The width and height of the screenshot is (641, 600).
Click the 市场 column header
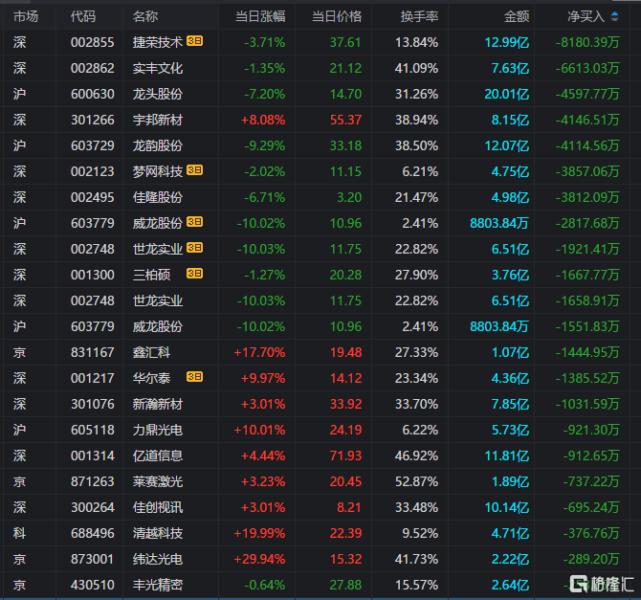pyautogui.click(x=26, y=17)
